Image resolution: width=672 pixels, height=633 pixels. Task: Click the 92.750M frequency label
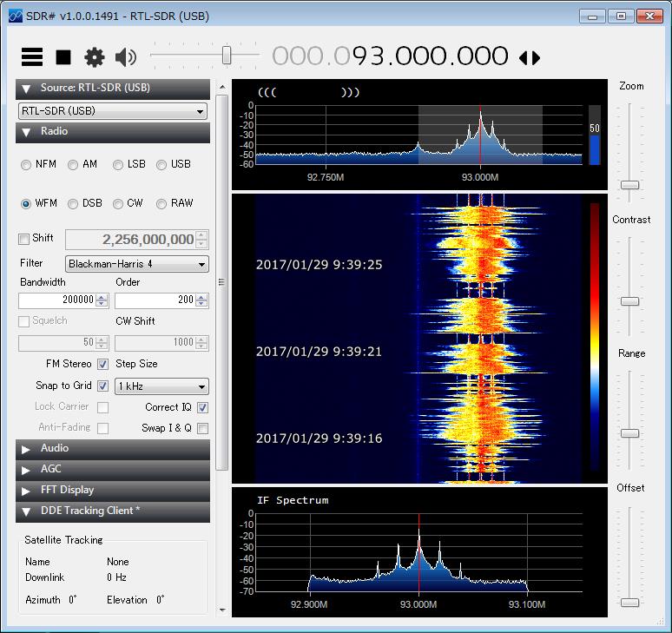click(326, 177)
